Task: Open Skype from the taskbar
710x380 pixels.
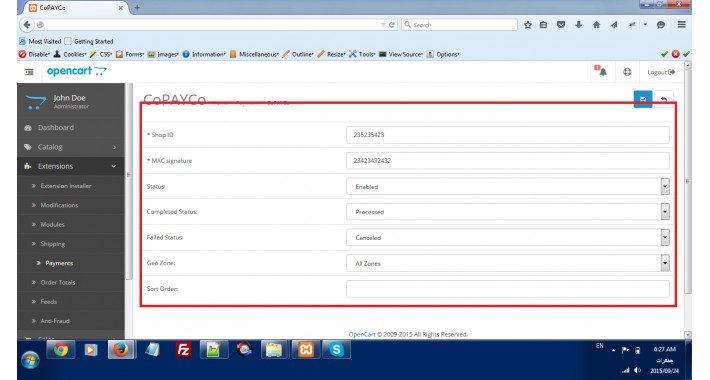Action: click(x=336, y=350)
